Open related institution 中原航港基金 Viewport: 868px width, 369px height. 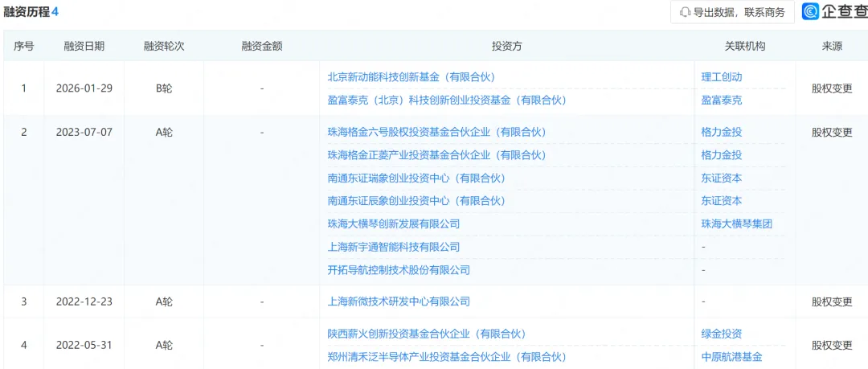pos(731,357)
